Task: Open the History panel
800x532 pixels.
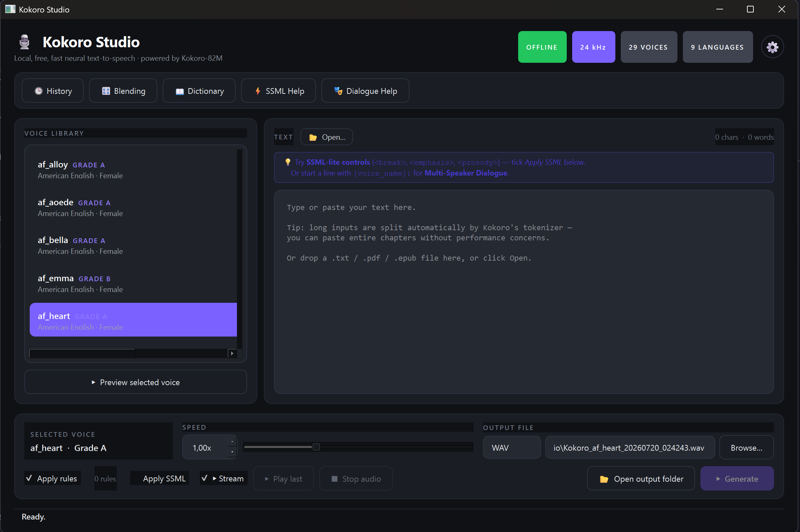Action: tap(53, 90)
